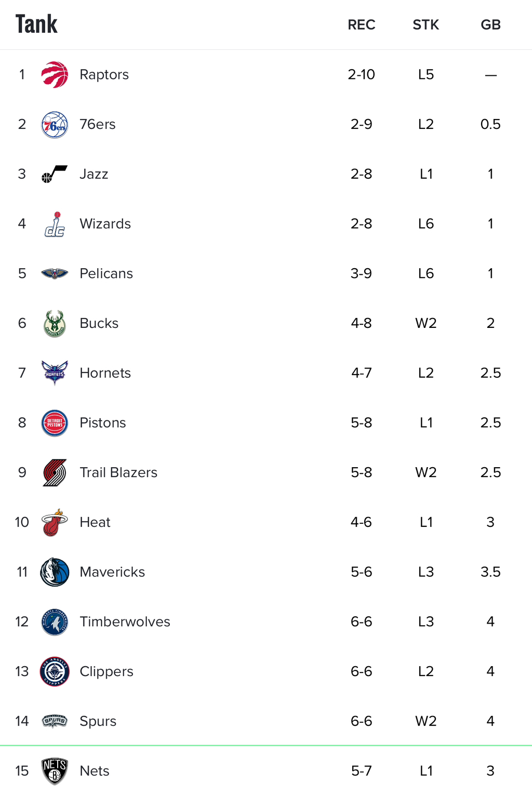Image resolution: width=532 pixels, height=793 pixels.
Task: Open the 76ers logo icon
Action: click(55, 124)
